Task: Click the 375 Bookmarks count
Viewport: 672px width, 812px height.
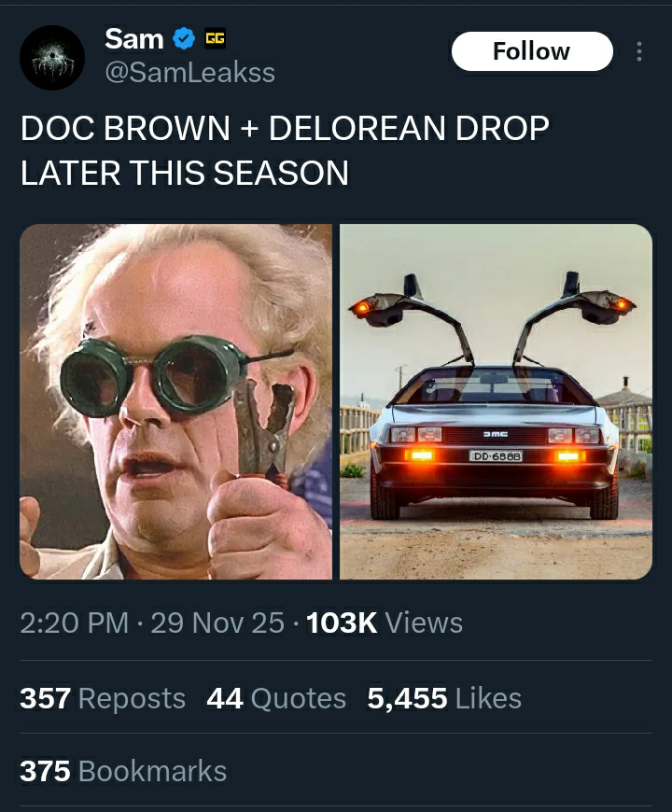Action: (123, 771)
